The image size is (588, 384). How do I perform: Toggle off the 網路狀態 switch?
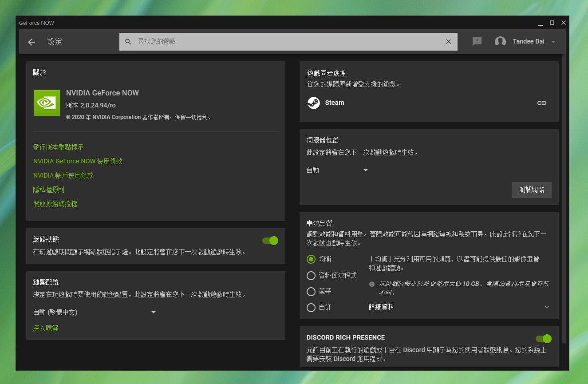270,241
